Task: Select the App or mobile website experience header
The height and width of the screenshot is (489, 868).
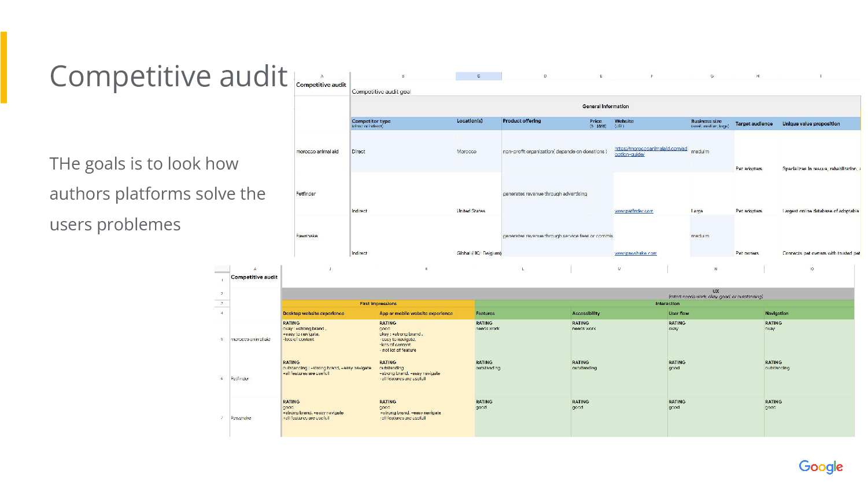Action: point(416,314)
